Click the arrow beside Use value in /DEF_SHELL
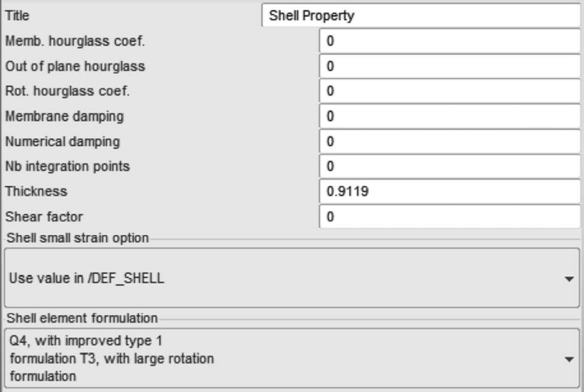This screenshot has height=392, width=584. [x=569, y=279]
